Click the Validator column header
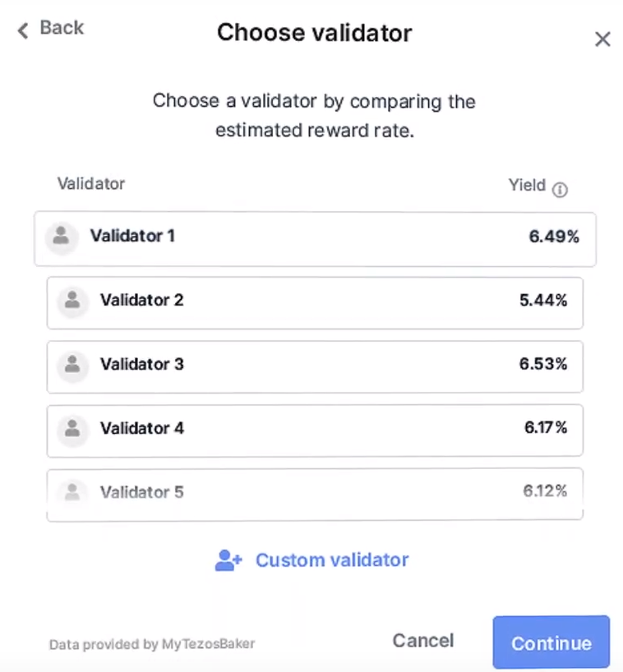Viewport: 623px width, 672px height. pyautogui.click(x=91, y=183)
